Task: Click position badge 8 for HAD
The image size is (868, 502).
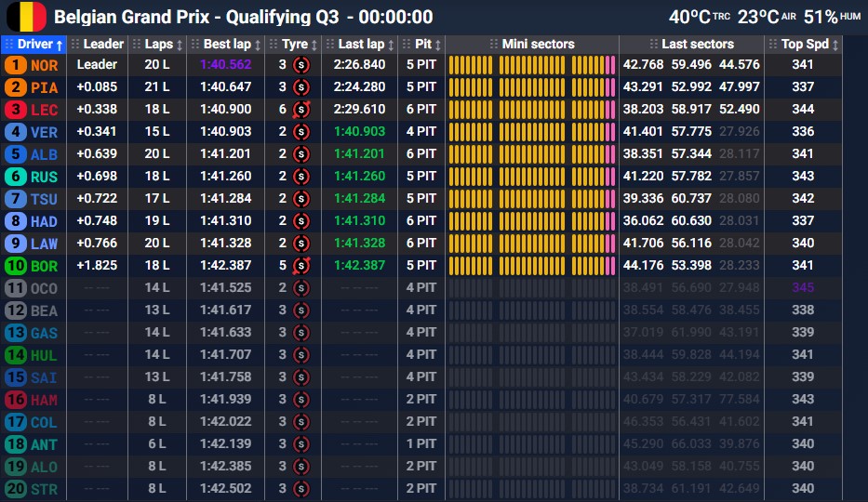Action: (15, 221)
